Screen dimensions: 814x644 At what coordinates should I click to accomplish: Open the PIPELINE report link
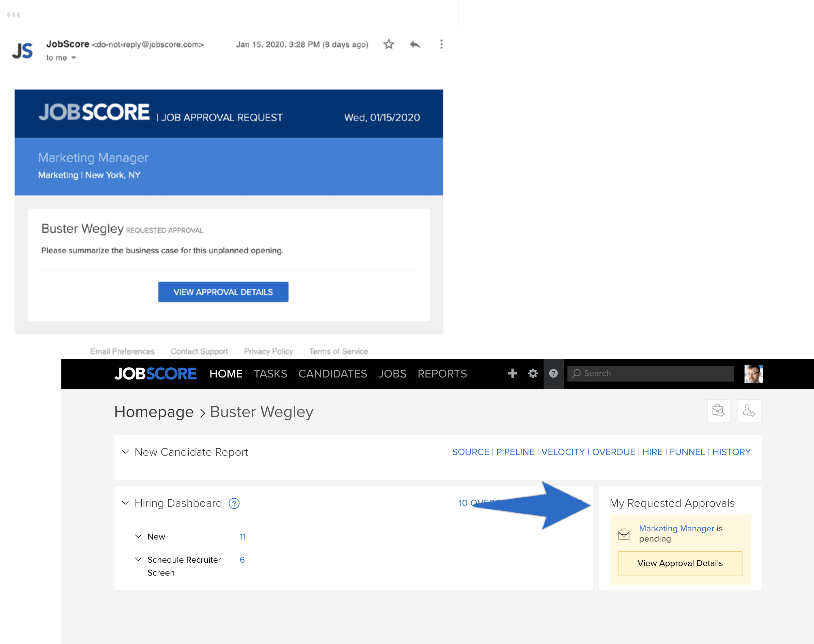point(515,452)
